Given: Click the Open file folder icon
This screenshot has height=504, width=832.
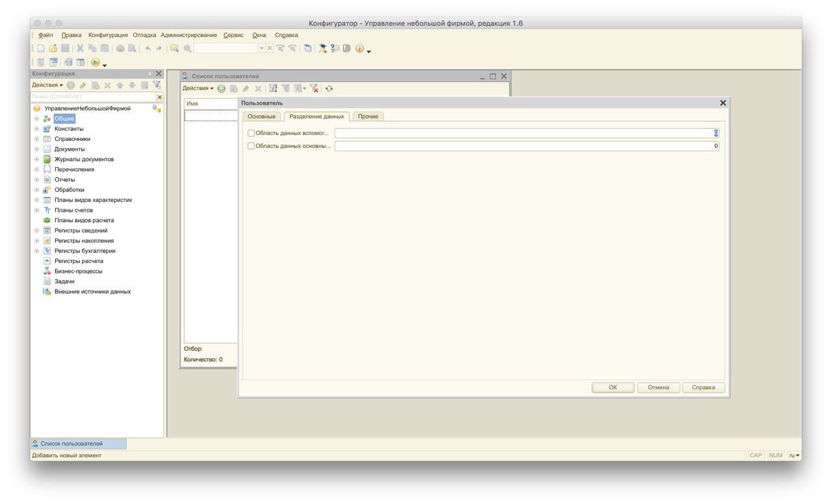Looking at the screenshot, I should tap(53, 49).
